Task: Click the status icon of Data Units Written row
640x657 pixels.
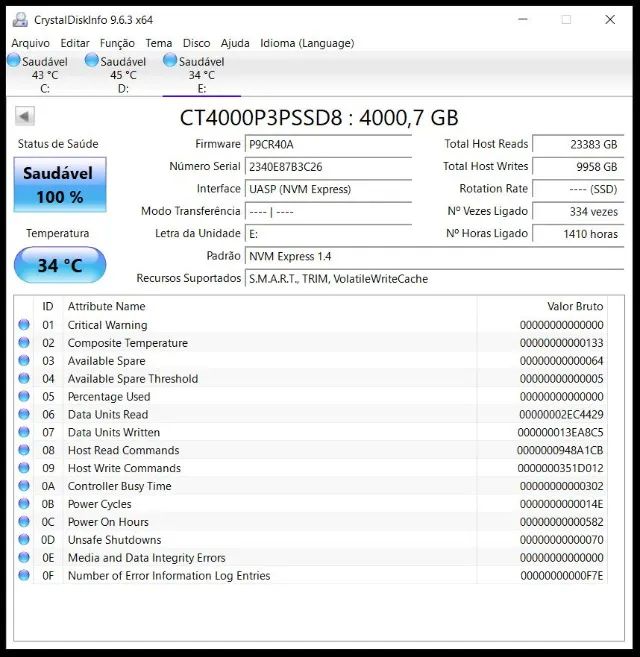Action: pos(24,432)
